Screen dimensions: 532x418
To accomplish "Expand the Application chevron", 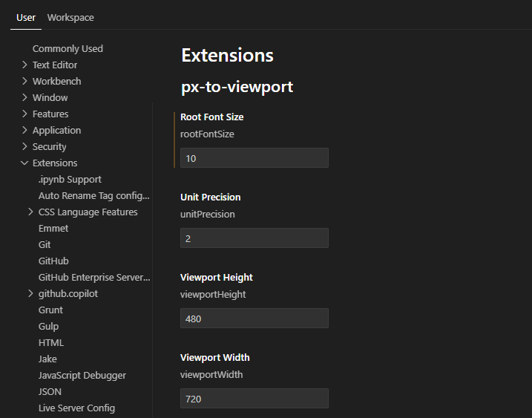I will pos(24,130).
